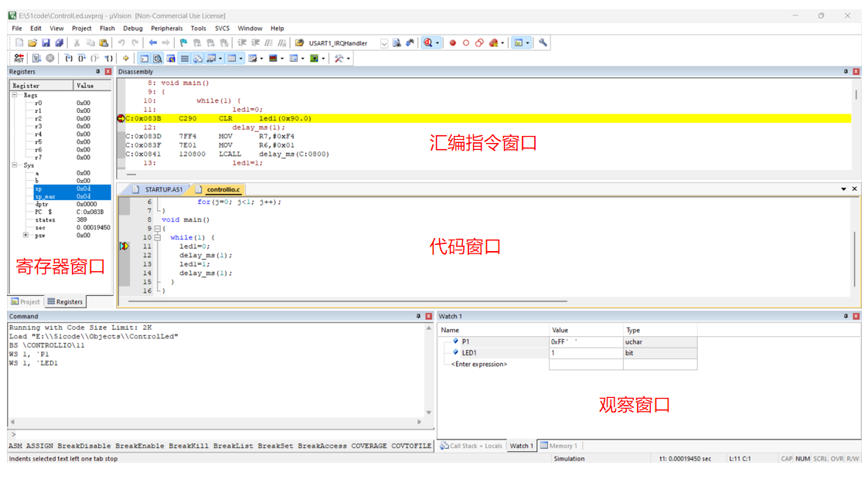Toggle the Command Window toolbar button
868x479 pixels.
145,59
